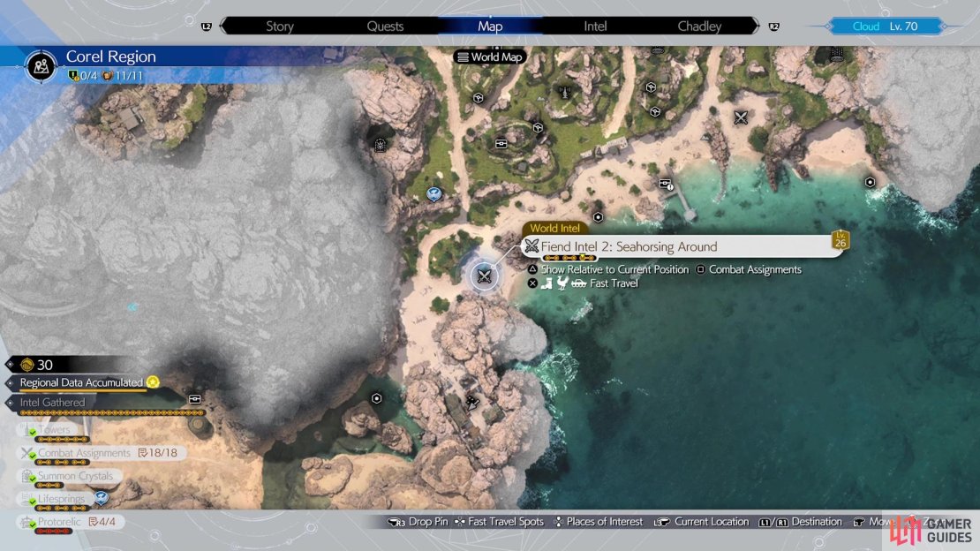Image resolution: width=980 pixels, height=551 pixels.
Task: Click right arrow beside Cloud Lv. 70
Action: click(x=944, y=26)
